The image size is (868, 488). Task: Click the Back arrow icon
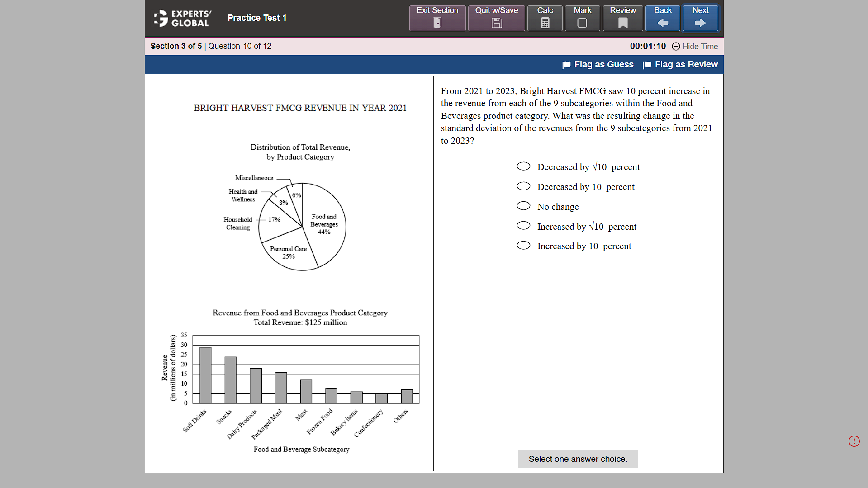[x=662, y=23]
